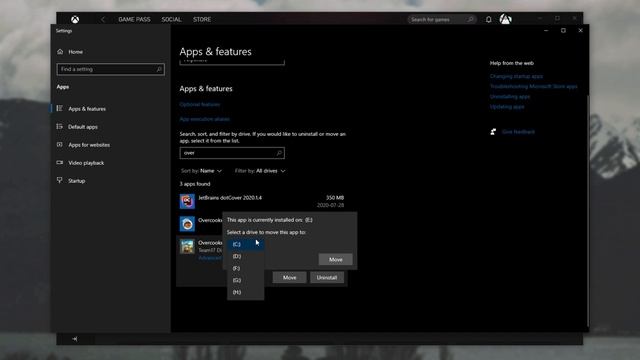640x360 pixels.
Task: Click Uninstall button
Action: coord(327,278)
